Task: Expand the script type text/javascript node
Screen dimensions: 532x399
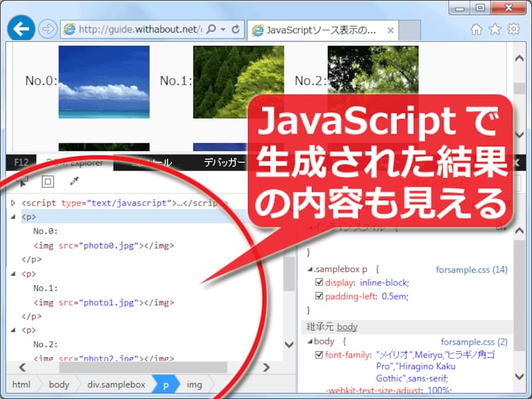Action: point(13,203)
